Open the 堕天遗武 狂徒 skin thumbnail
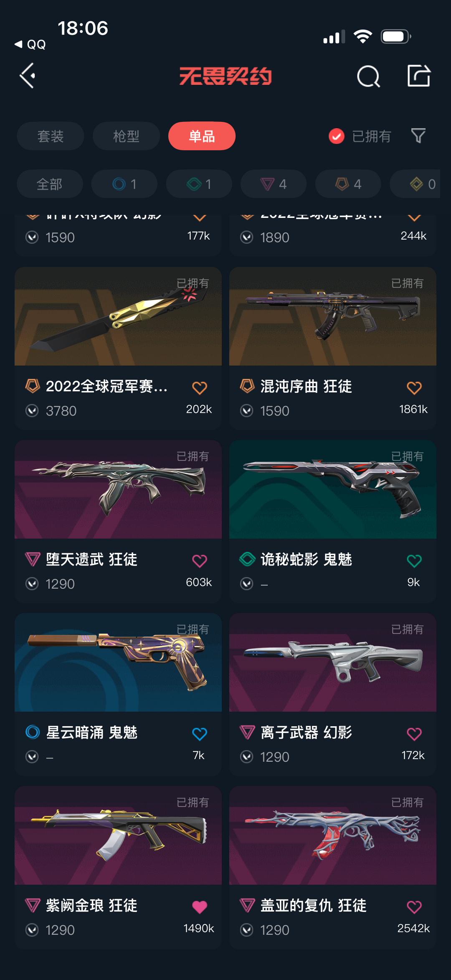This screenshot has height=980, width=451. (118, 489)
